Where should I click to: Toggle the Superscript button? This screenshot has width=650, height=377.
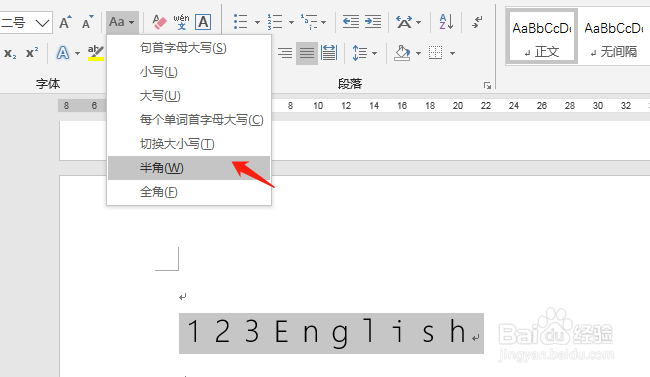click(32, 53)
